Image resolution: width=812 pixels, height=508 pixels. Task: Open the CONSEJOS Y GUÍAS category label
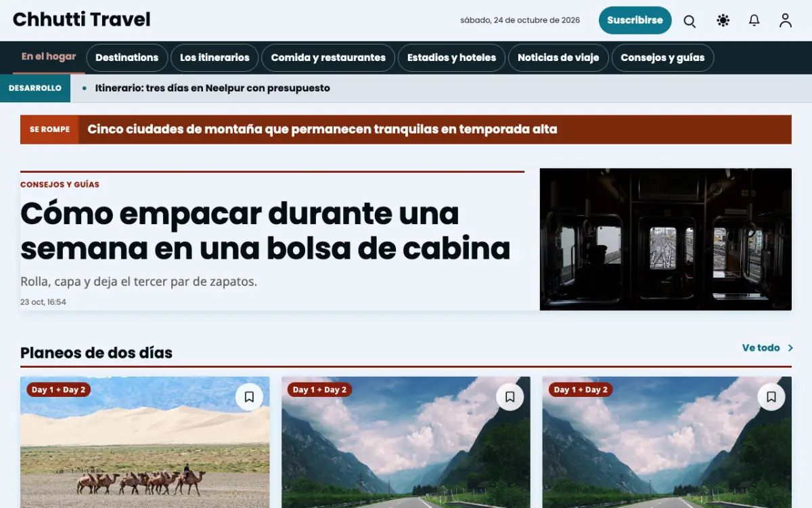coord(60,184)
